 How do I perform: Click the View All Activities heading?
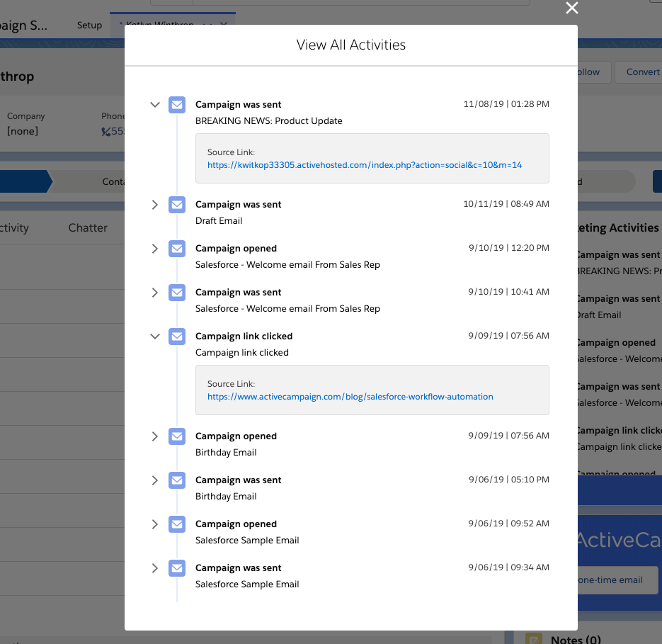[351, 45]
